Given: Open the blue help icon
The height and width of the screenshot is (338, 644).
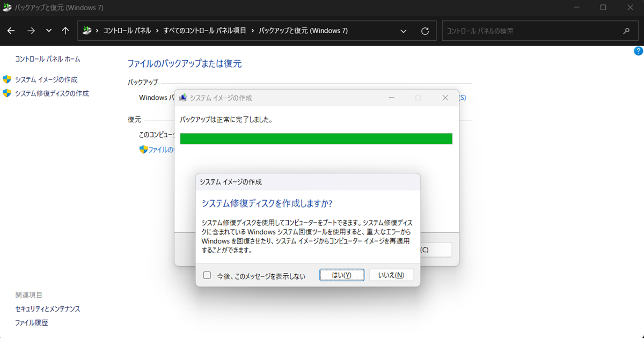Looking at the screenshot, I should [x=638, y=52].
